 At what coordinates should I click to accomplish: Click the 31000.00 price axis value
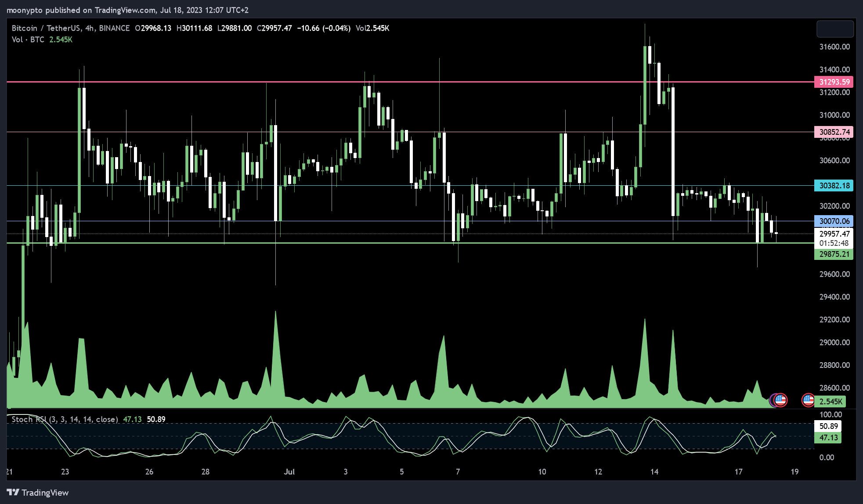834,115
